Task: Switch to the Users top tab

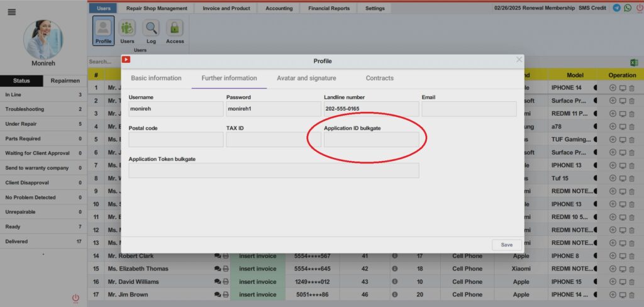Action: click(103, 8)
